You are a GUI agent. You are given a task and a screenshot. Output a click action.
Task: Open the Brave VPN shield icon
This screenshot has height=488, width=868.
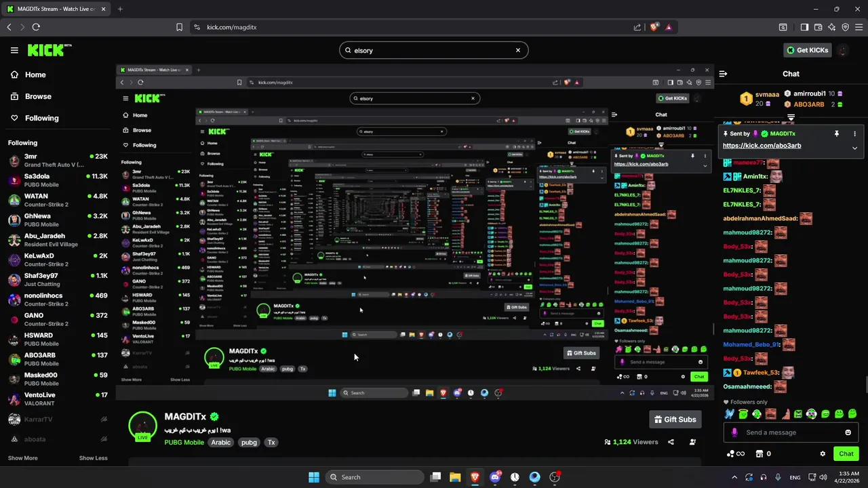click(x=845, y=27)
